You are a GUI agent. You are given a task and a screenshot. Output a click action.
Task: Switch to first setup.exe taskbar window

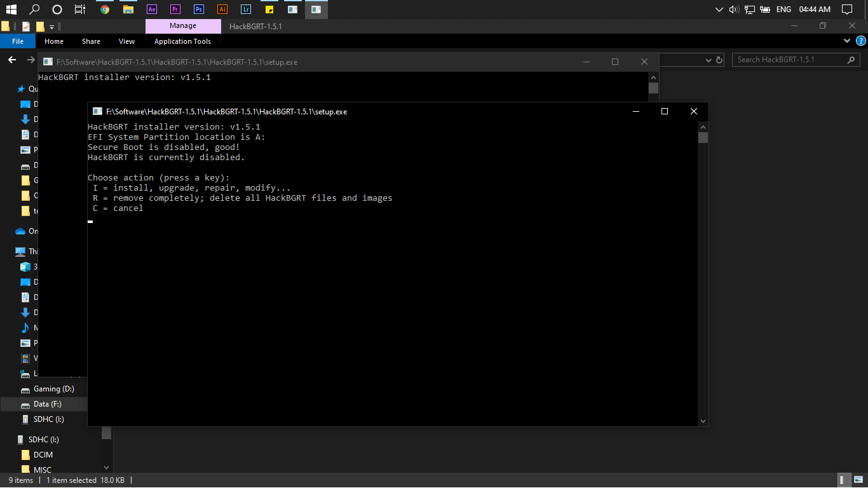(x=292, y=10)
